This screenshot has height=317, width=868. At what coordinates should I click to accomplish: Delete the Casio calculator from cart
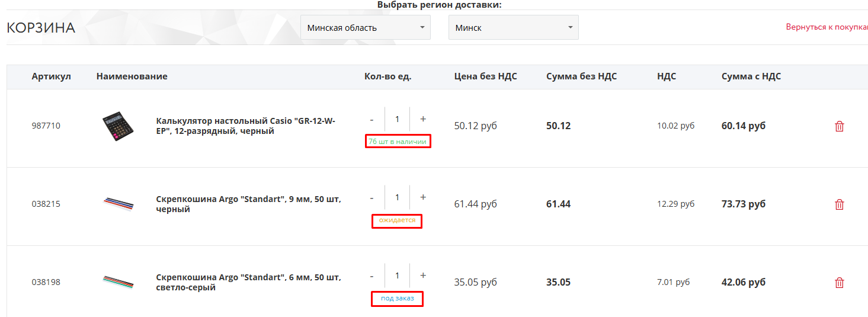pos(839,126)
